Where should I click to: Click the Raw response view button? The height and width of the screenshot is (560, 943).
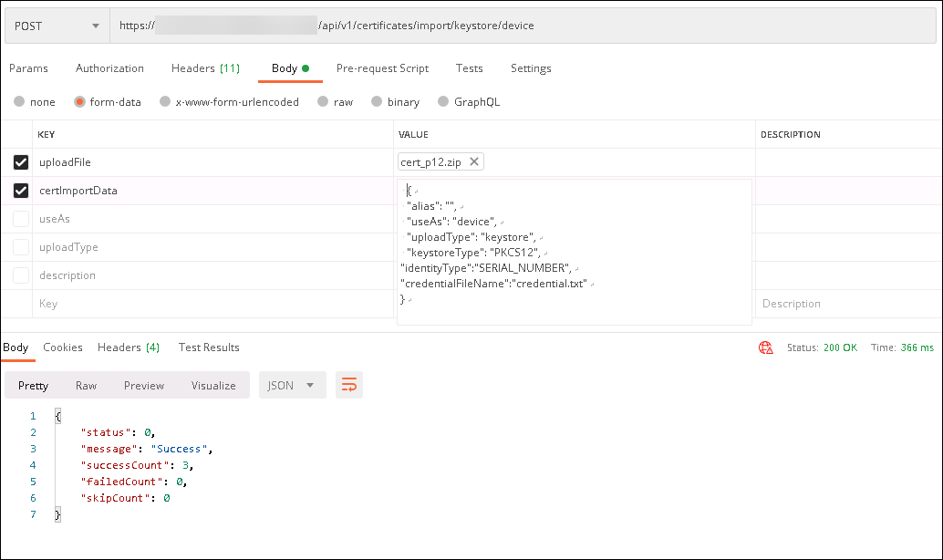86,386
